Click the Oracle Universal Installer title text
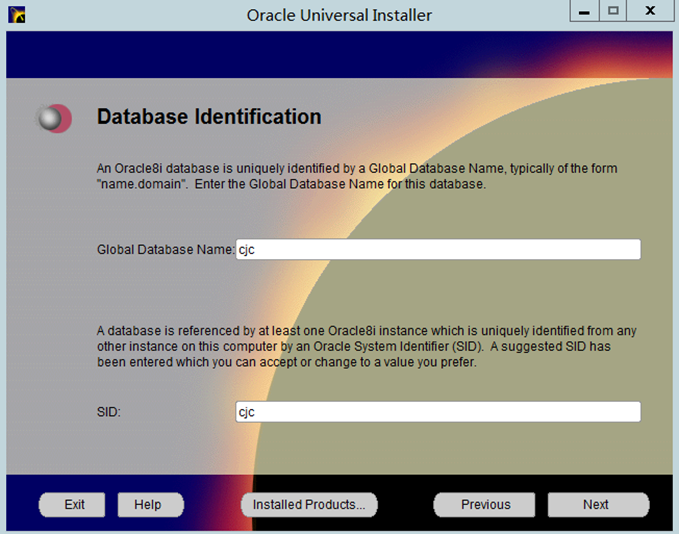 [339, 15]
